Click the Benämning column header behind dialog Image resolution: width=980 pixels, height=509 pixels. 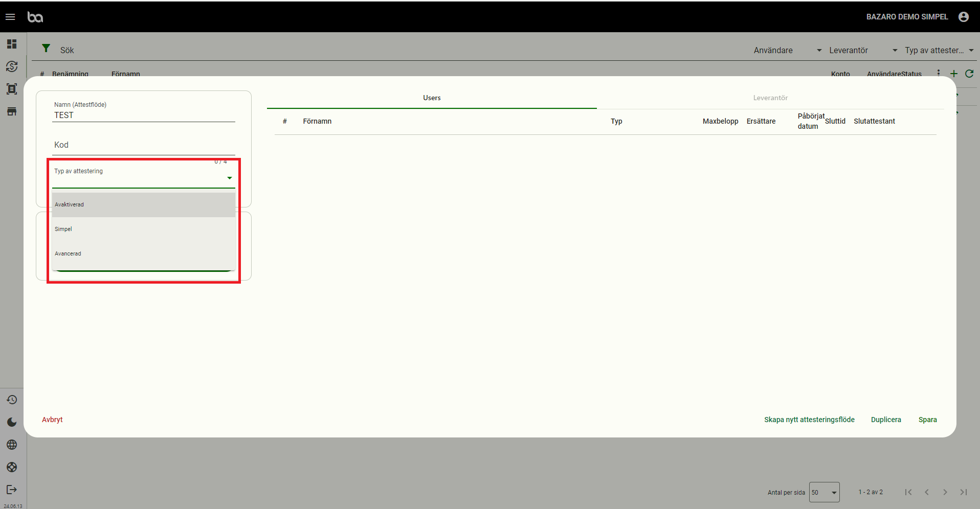pos(70,74)
